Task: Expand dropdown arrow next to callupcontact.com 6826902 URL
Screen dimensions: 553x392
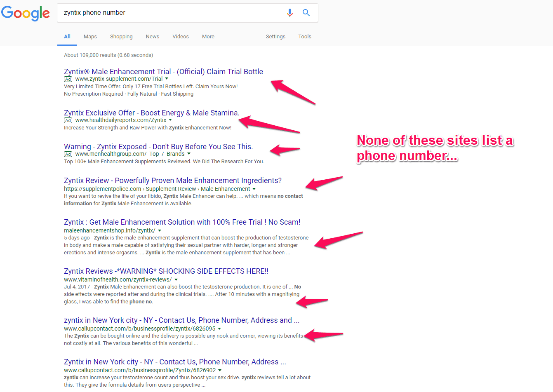Action: [x=220, y=370]
